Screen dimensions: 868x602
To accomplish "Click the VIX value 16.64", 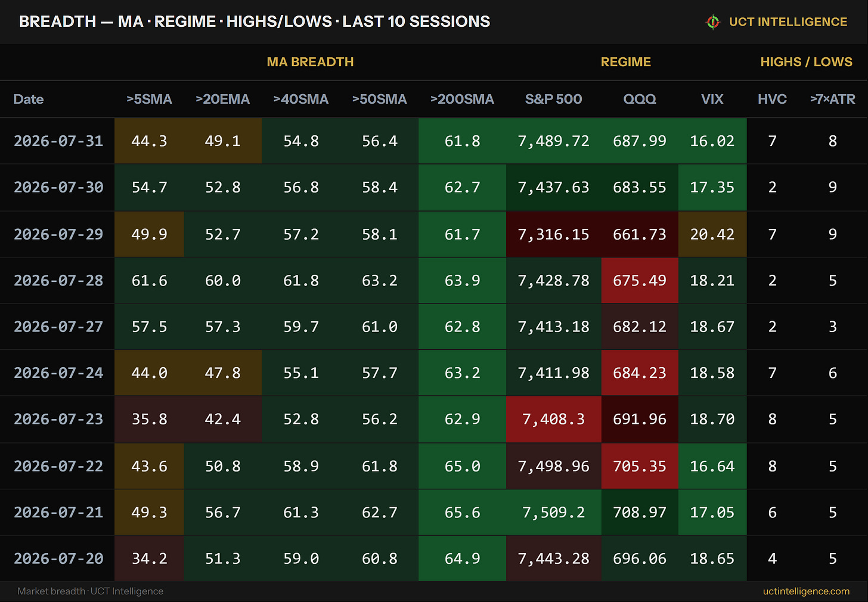I will (x=712, y=466).
